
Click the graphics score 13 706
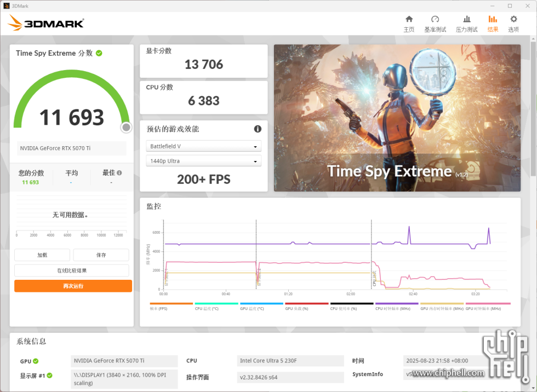tap(203, 64)
